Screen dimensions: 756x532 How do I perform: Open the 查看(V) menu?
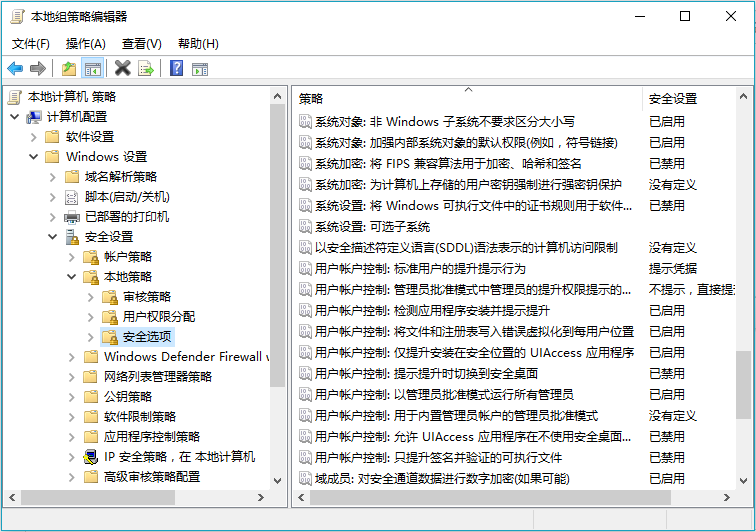[x=141, y=44]
